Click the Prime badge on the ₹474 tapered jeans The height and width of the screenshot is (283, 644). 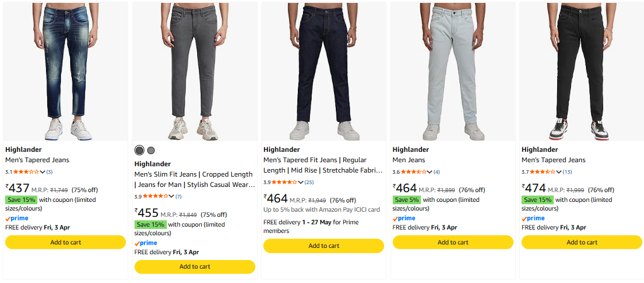pos(533,219)
